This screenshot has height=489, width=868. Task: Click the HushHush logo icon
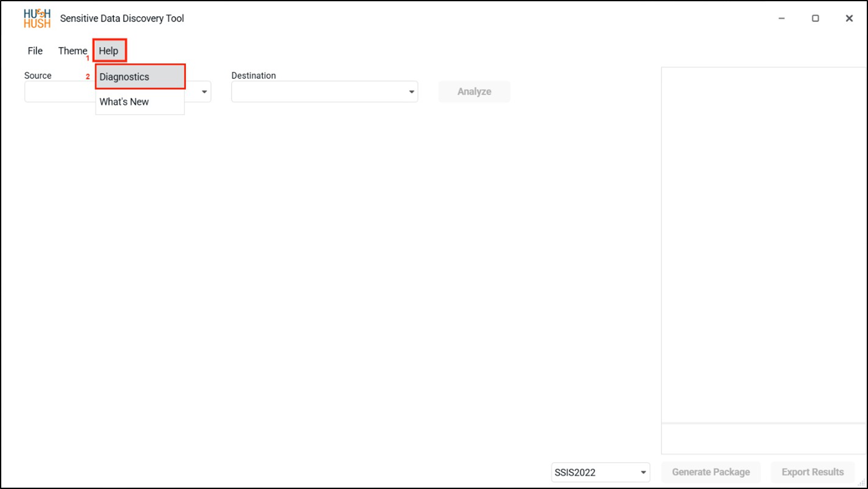(37, 19)
